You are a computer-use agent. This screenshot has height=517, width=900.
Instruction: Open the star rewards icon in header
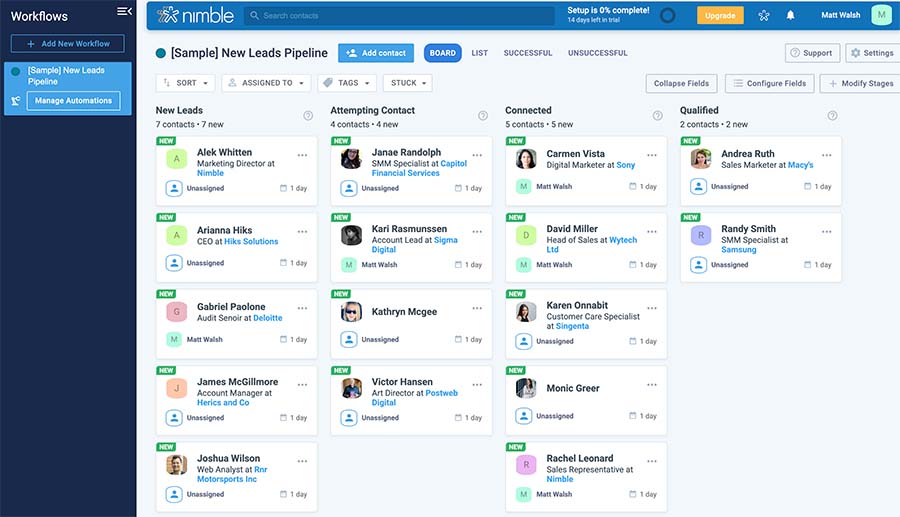point(763,15)
